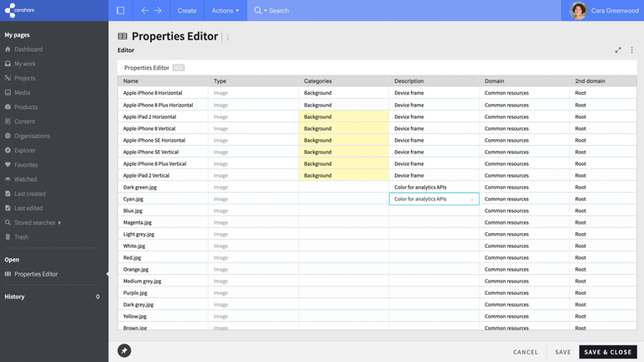Open the Actions dropdown menu
Screen dimensions: 644x362
point(225,11)
